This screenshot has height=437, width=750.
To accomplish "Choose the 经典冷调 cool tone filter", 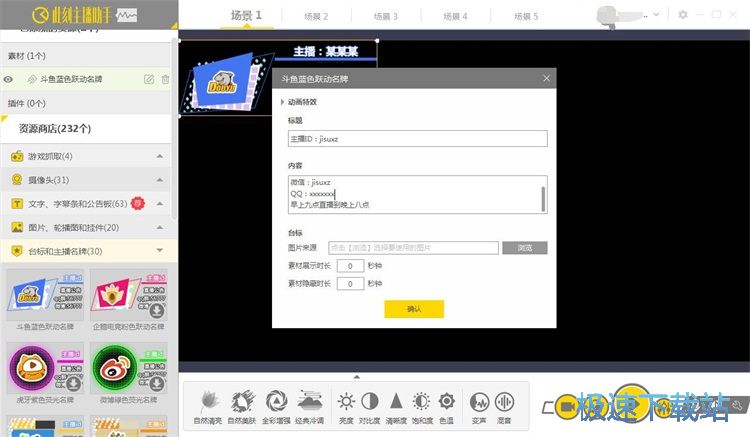I will (x=310, y=401).
